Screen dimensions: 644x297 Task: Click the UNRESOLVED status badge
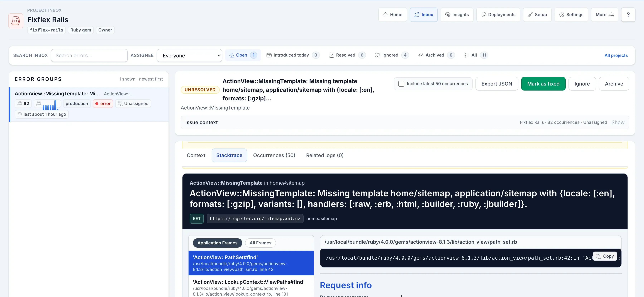200,90
